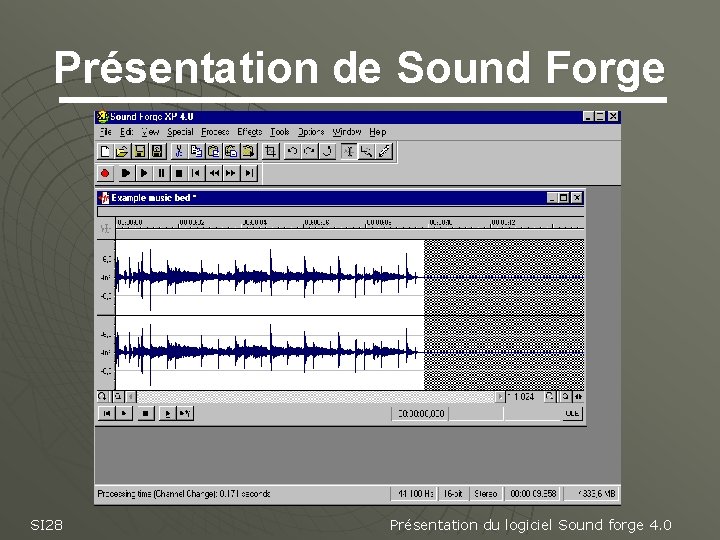Select the Magnify tool icon
This screenshot has height=540, width=720.
(366, 151)
